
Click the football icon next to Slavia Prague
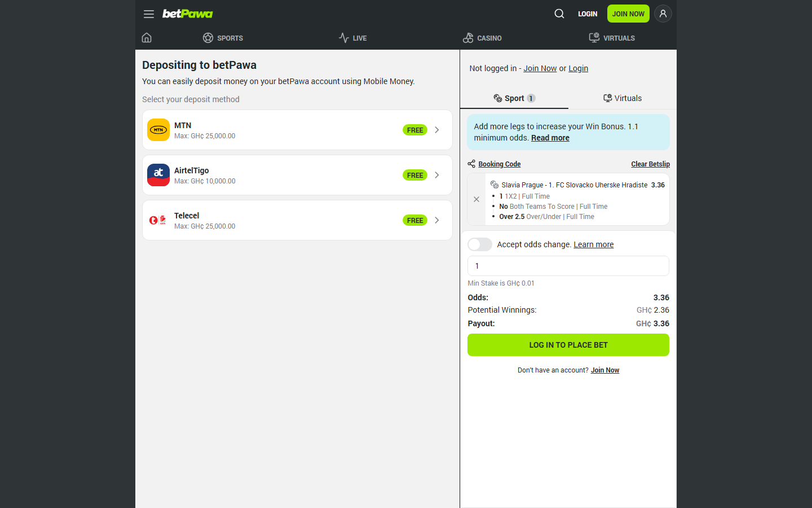(495, 185)
